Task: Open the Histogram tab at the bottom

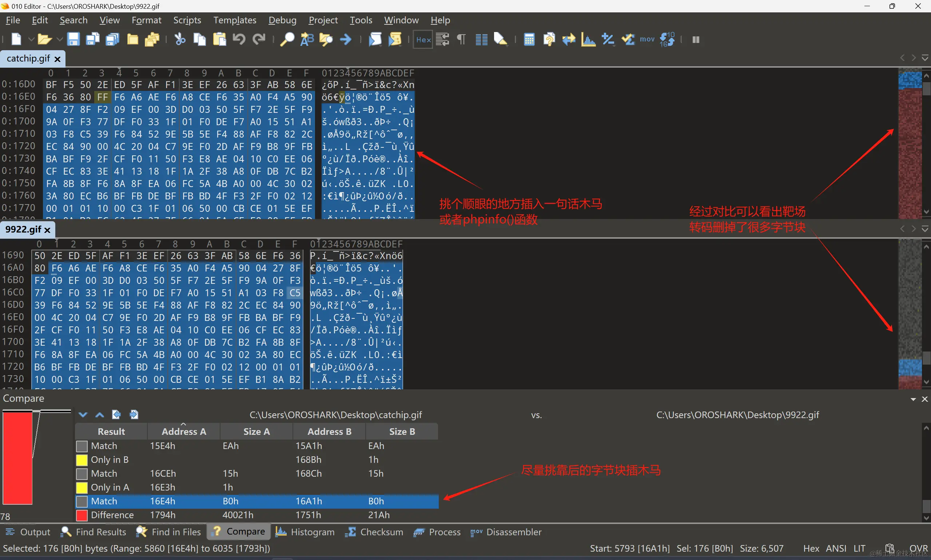Action: (305, 532)
